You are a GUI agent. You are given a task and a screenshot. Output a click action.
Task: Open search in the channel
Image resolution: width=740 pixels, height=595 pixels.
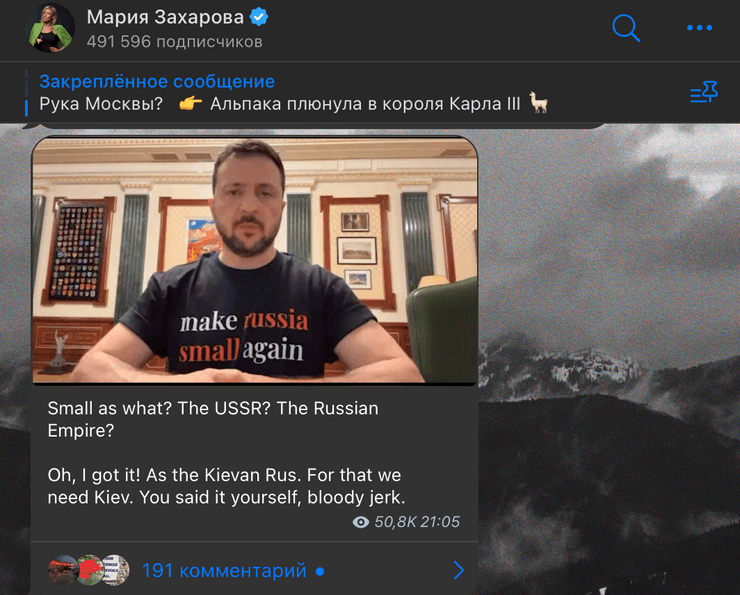click(x=626, y=28)
